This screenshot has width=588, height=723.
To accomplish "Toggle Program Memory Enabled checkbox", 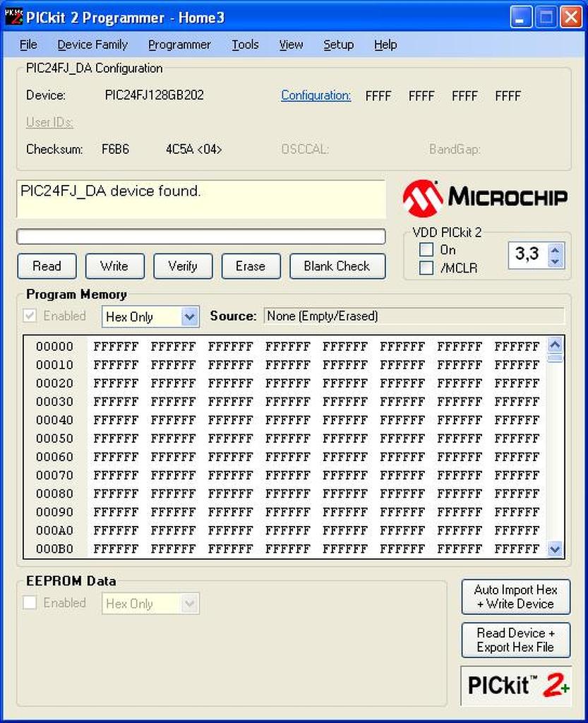I will click(x=30, y=316).
